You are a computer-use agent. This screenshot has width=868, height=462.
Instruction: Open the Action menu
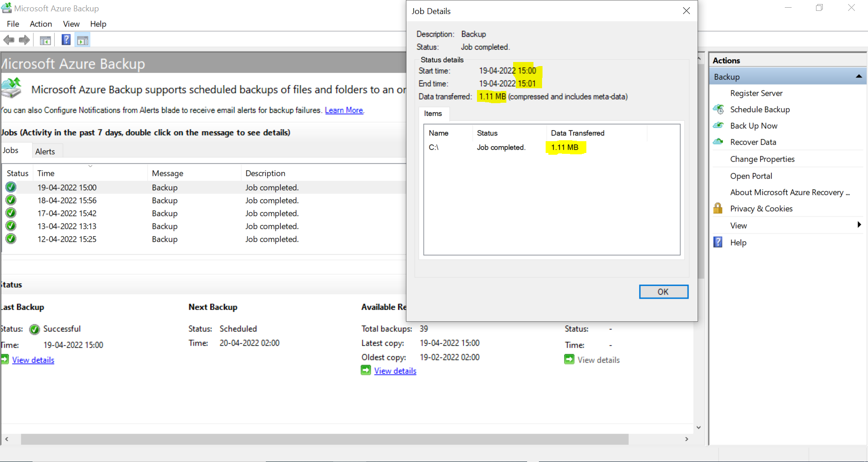41,24
